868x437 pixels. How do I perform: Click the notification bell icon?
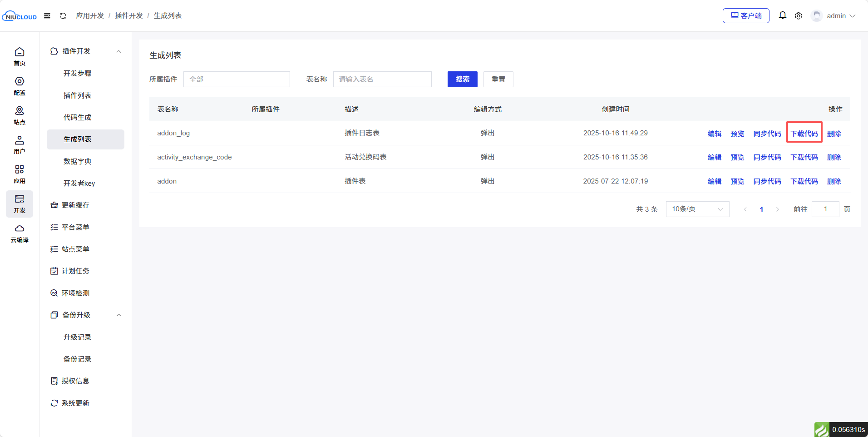click(782, 15)
